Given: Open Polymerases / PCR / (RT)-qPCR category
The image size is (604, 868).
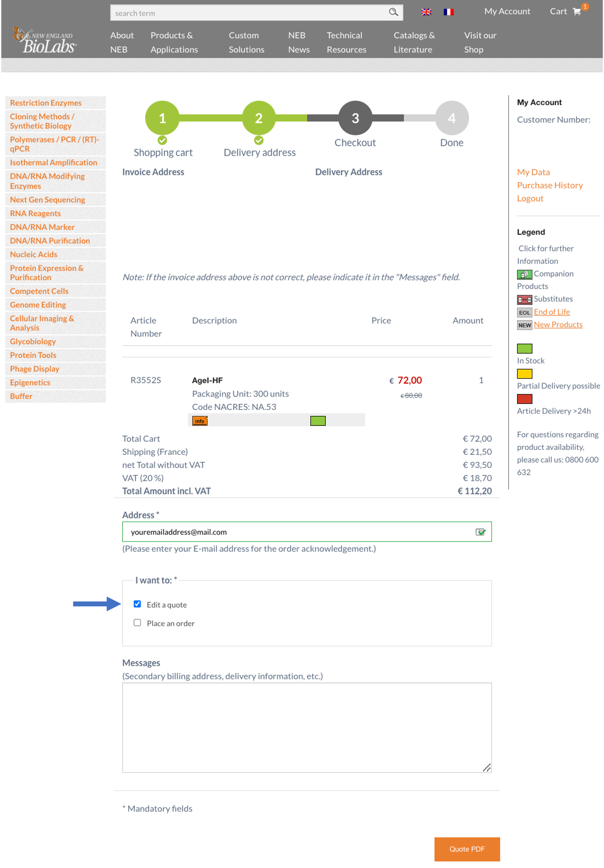Looking at the screenshot, I should (x=55, y=144).
